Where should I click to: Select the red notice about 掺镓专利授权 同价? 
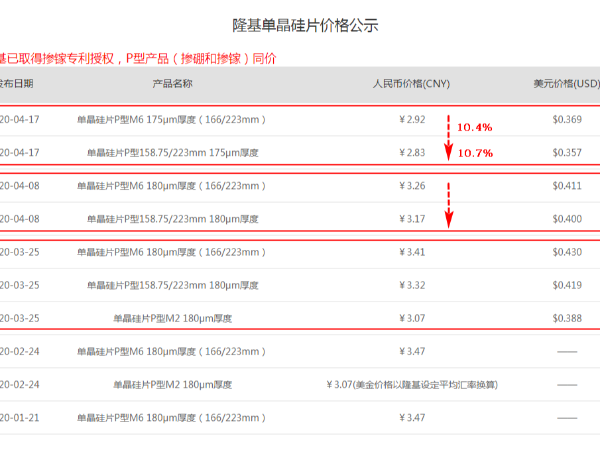(x=138, y=59)
